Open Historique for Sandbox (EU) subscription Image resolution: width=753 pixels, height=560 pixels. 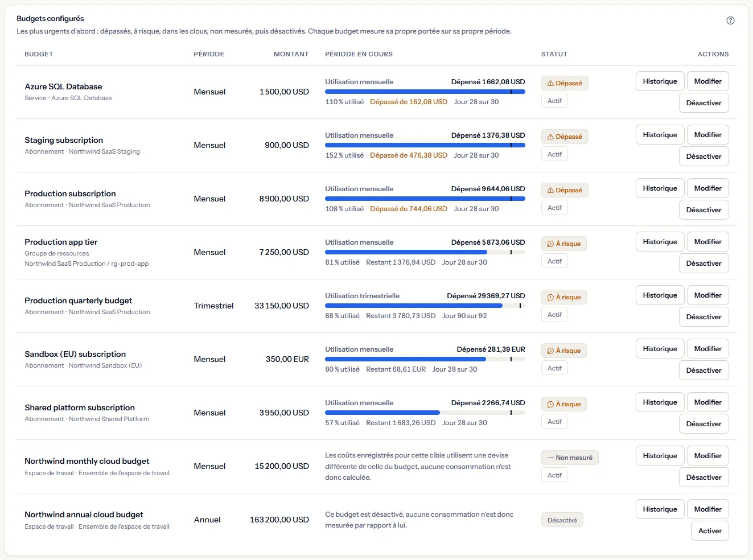coord(660,349)
